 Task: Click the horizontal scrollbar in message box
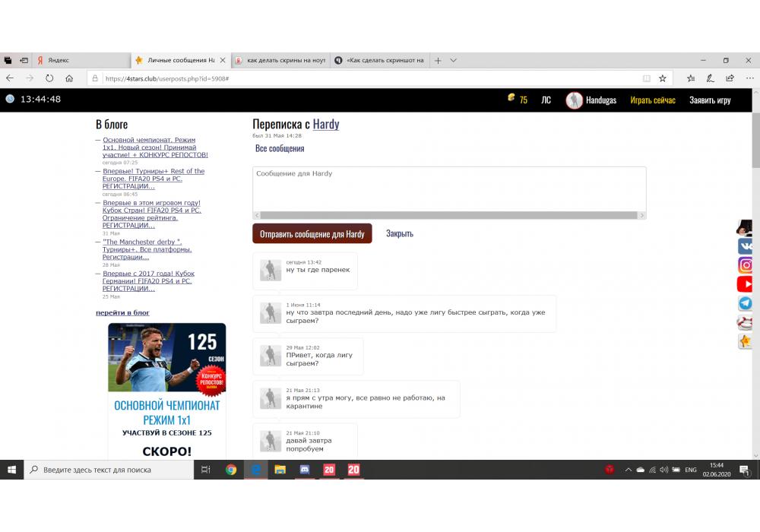pos(448,216)
